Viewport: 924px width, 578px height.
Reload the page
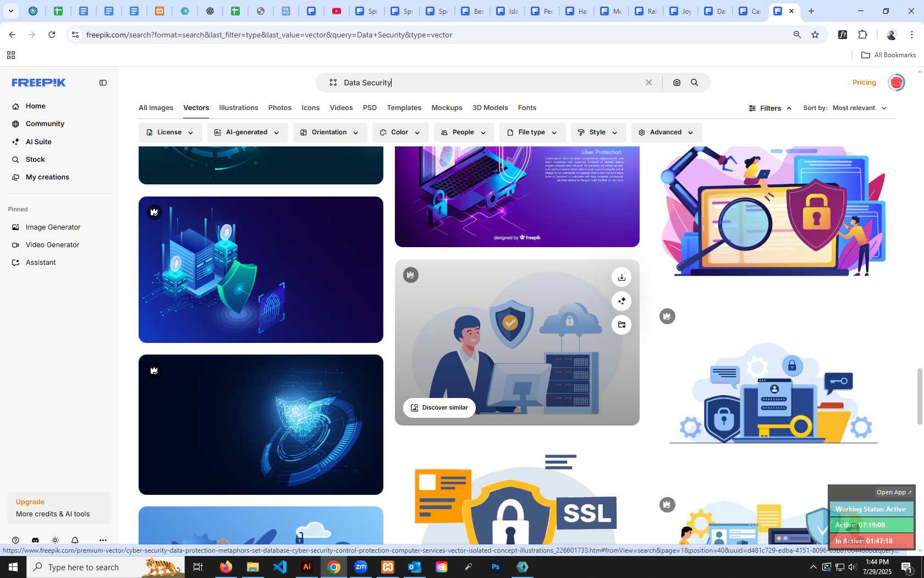tap(52, 35)
